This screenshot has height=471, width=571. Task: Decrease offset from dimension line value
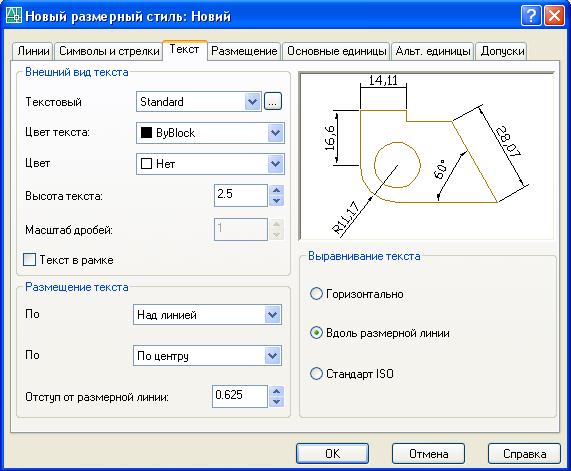(276, 402)
